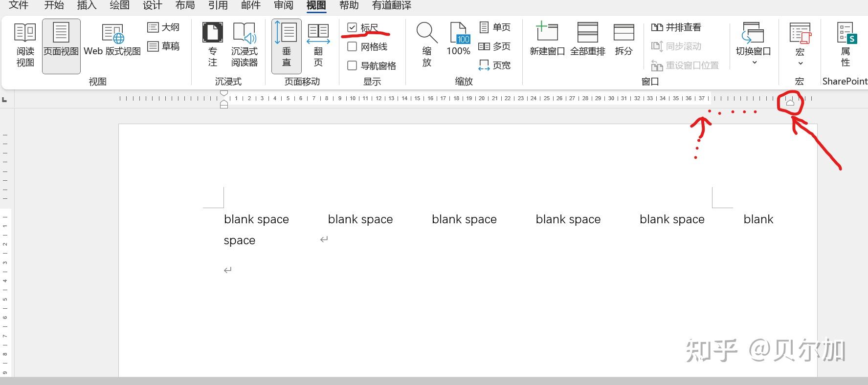868x385 pixels.
Task: Click the tab selector at ruler corner
Action: click(5, 100)
